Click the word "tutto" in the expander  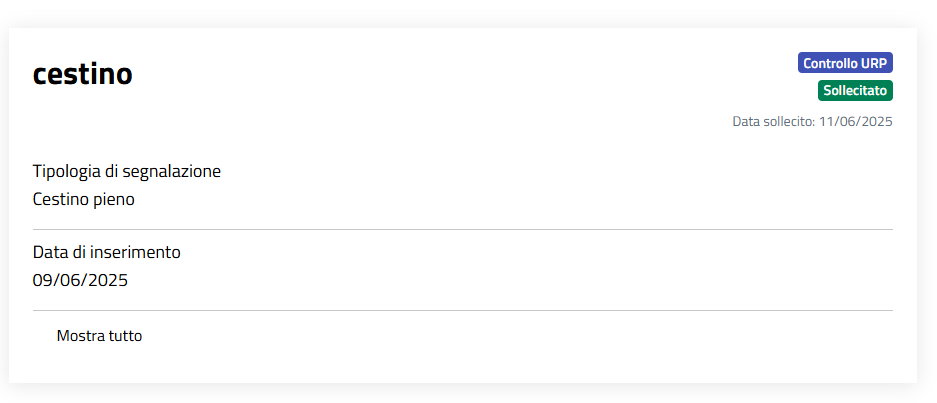[124, 336]
